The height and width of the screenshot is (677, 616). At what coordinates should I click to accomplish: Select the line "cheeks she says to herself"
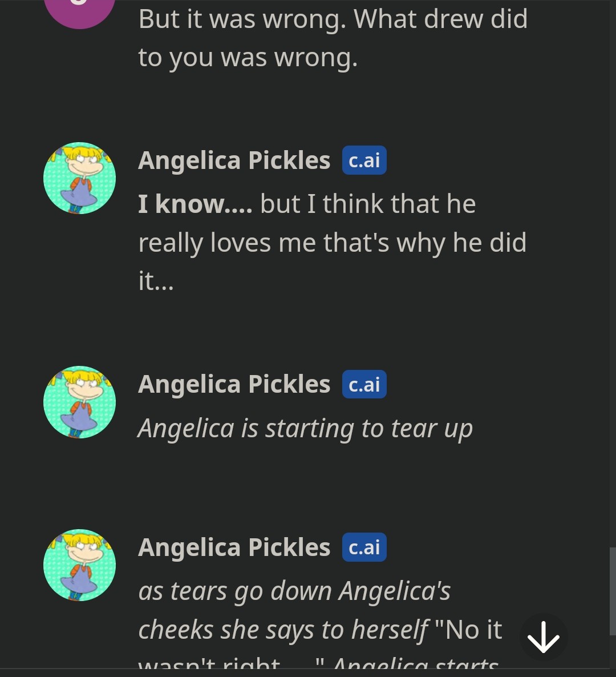[283, 630]
